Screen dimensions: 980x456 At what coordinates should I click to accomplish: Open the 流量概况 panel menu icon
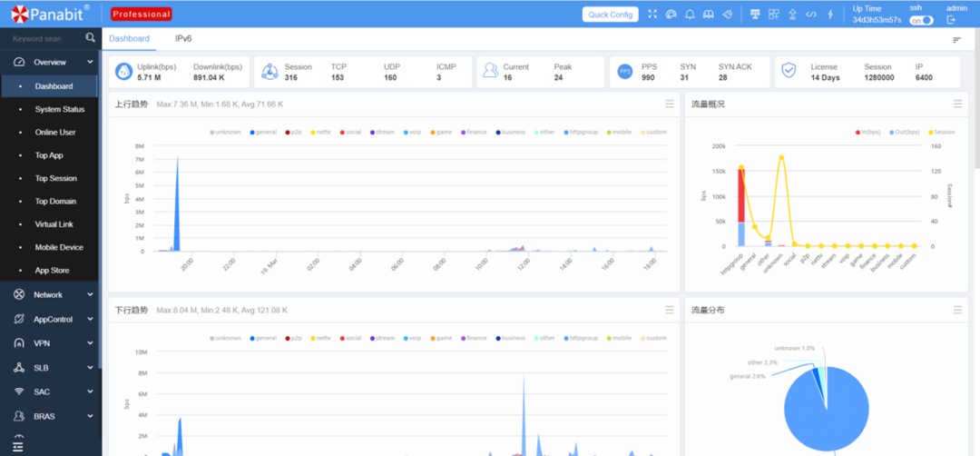coord(957,104)
